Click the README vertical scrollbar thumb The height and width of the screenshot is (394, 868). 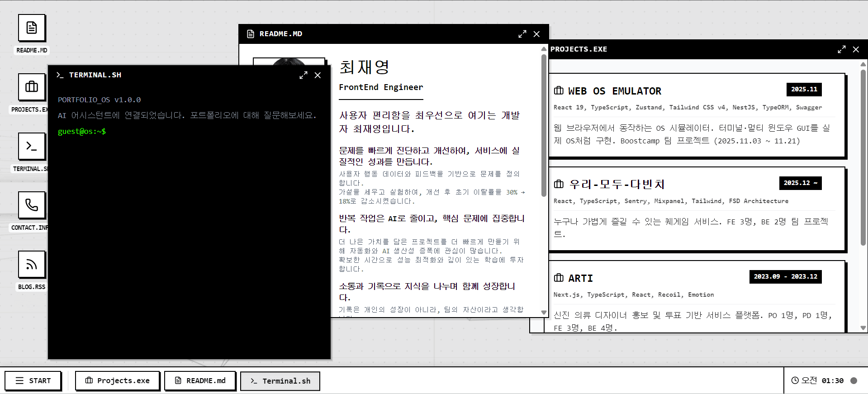(544, 125)
